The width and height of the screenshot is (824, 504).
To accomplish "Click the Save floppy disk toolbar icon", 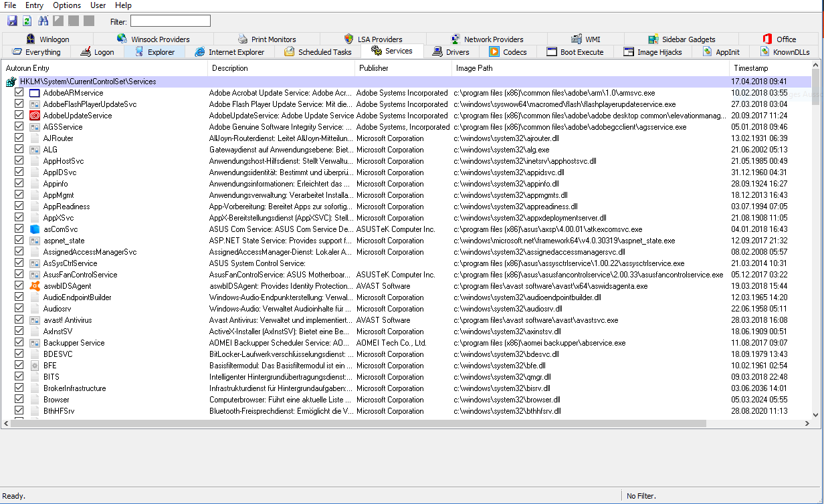I will [x=11, y=21].
